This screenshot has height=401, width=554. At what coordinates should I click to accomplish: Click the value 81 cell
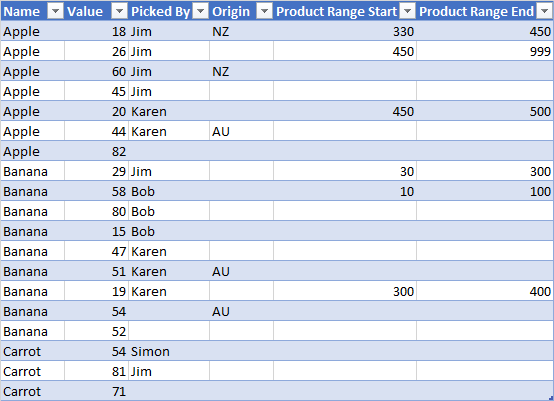coord(96,371)
